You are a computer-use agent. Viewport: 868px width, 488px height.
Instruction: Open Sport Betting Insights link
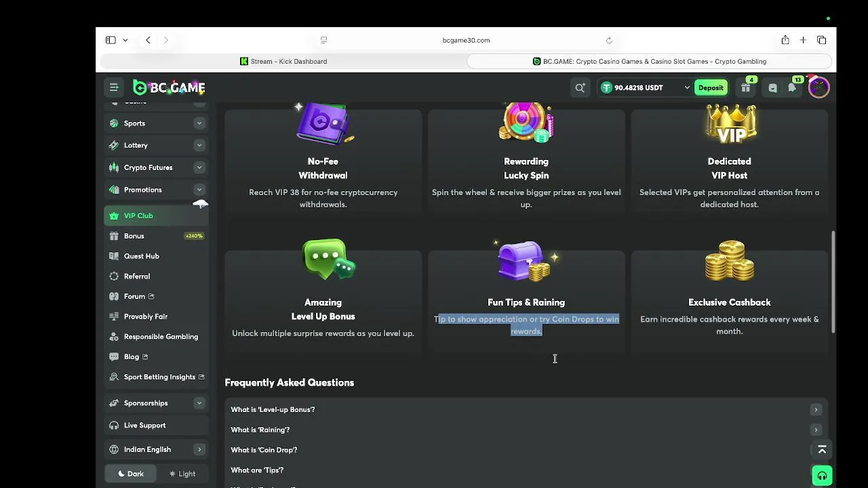click(x=157, y=377)
